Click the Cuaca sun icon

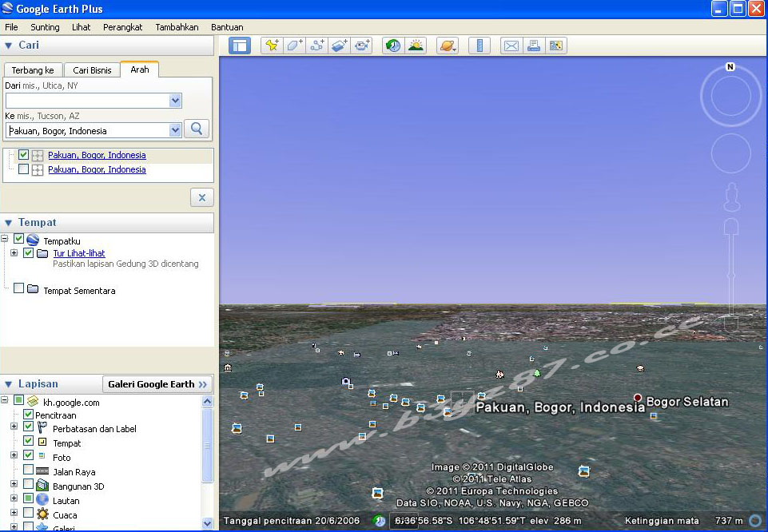click(x=42, y=514)
